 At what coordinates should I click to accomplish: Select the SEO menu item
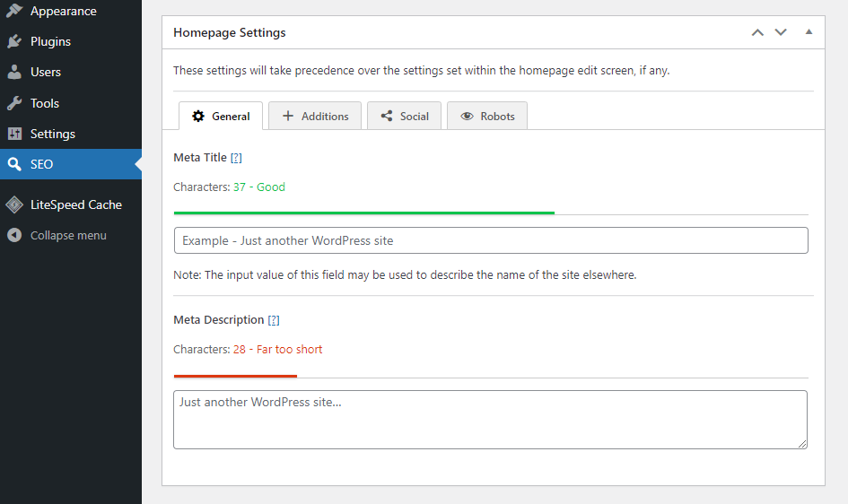71,164
